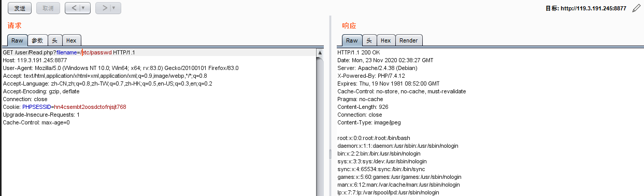Click the request Accept: text/html header line
The image size is (644, 196).
click(x=105, y=76)
